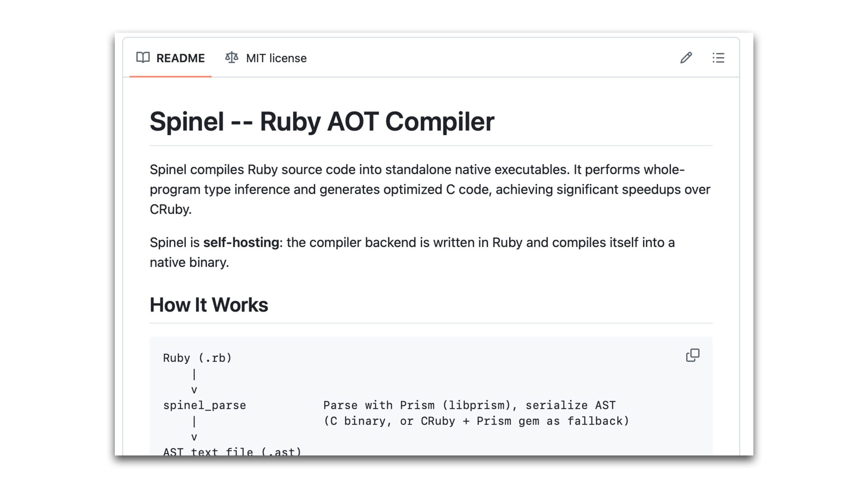868x488 pixels.
Task: Click the Spinel -- Ruby AOT Compiler heading
Action: (322, 122)
